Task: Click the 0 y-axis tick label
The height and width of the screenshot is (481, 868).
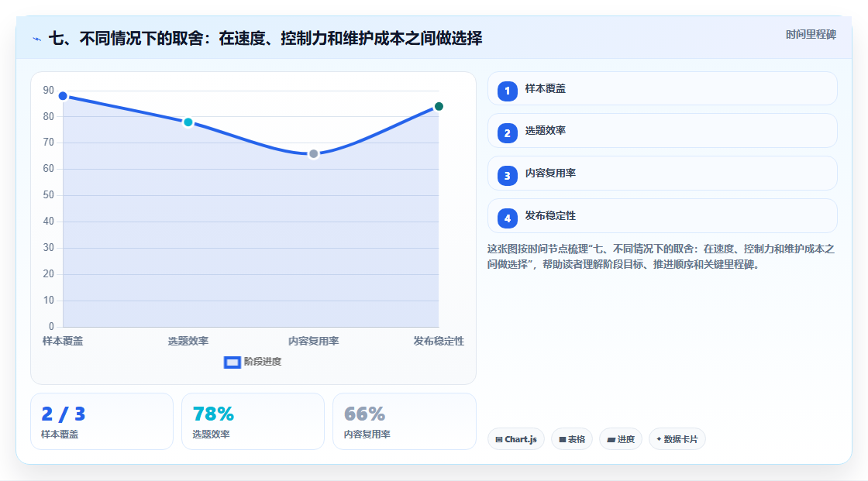Action: (x=51, y=327)
